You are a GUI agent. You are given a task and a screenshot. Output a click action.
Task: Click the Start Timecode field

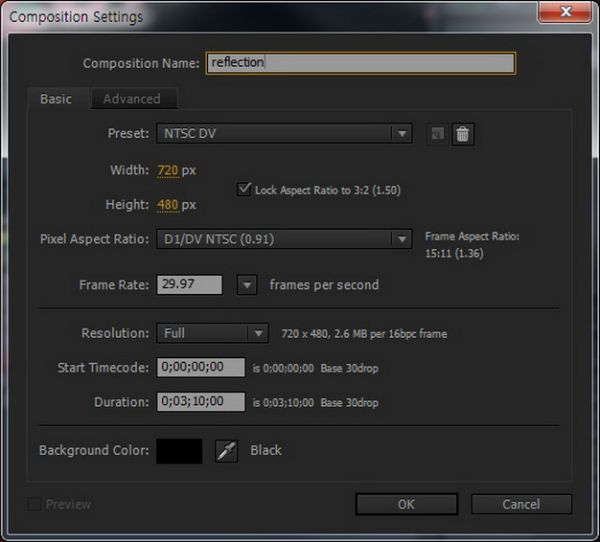click(x=201, y=367)
